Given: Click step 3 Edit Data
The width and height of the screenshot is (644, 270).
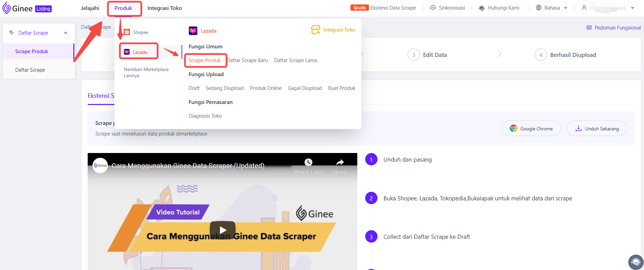Looking at the screenshot, I should [x=427, y=55].
